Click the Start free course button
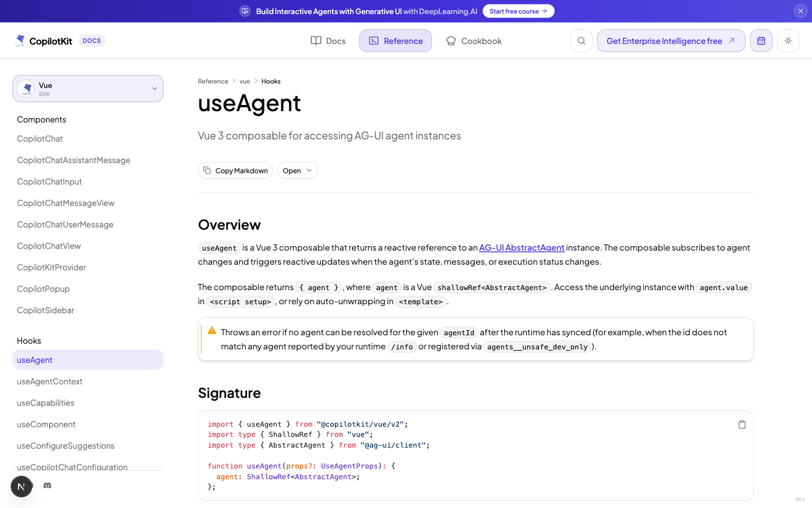The image size is (812, 508). tap(518, 11)
